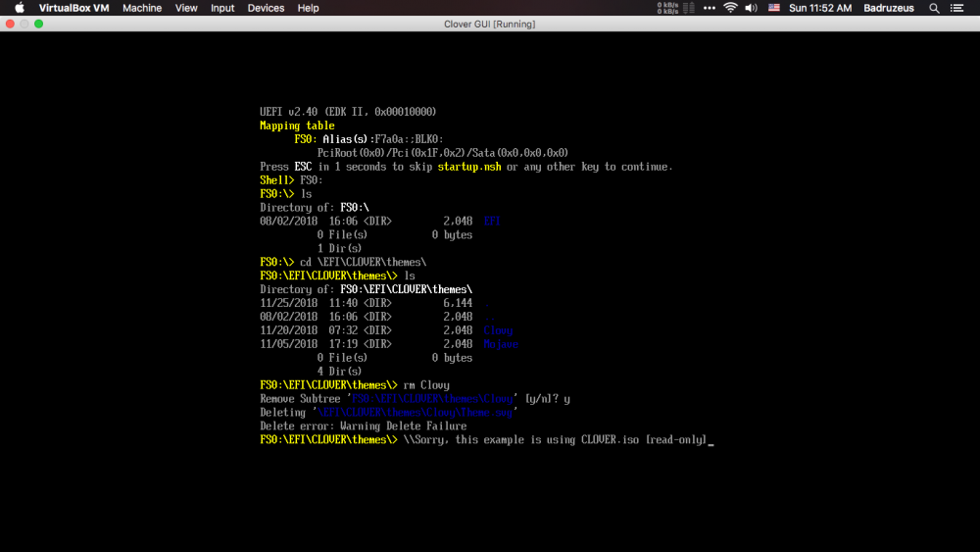Click the 'Shell> FS0:' prompt line
This screenshot has width=980, height=552.
(291, 180)
